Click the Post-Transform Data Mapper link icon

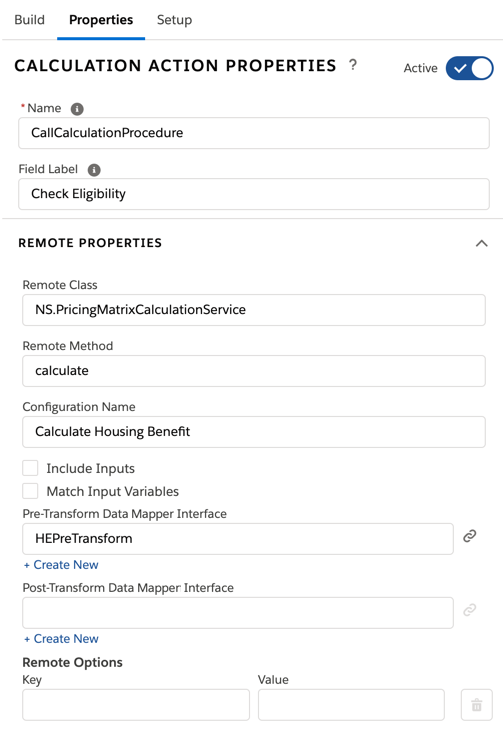[x=469, y=610]
